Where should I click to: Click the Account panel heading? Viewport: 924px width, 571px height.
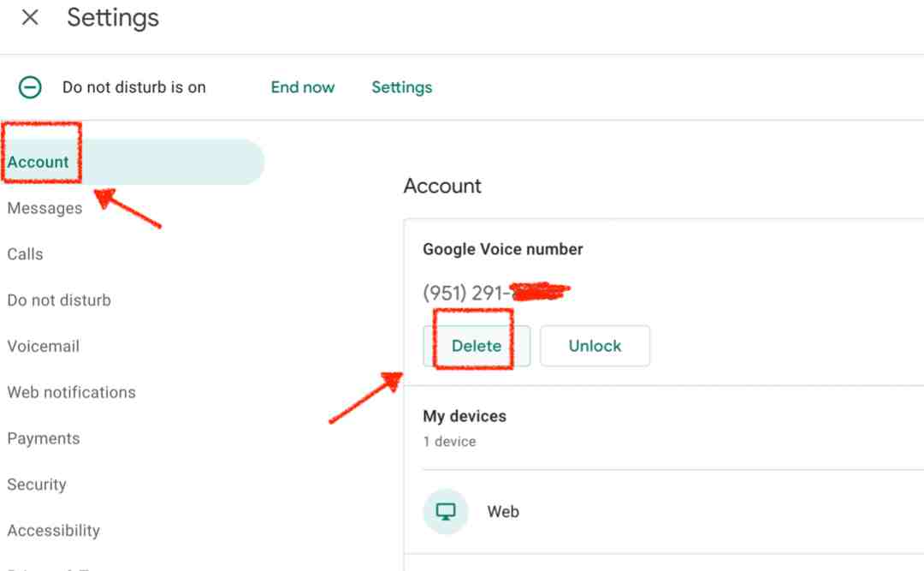442,186
